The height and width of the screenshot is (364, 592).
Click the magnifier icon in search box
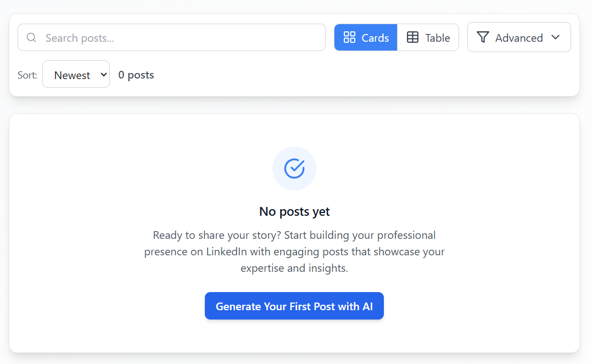[x=31, y=37]
